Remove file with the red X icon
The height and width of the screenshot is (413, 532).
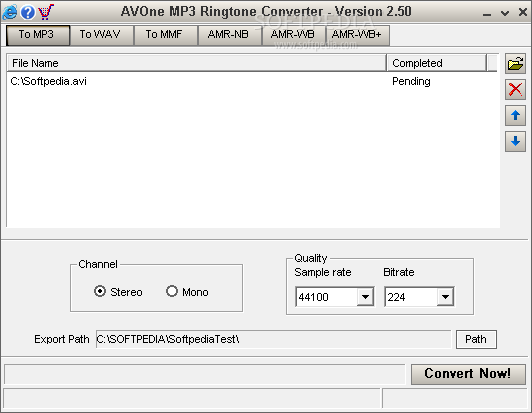tap(515, 90)
